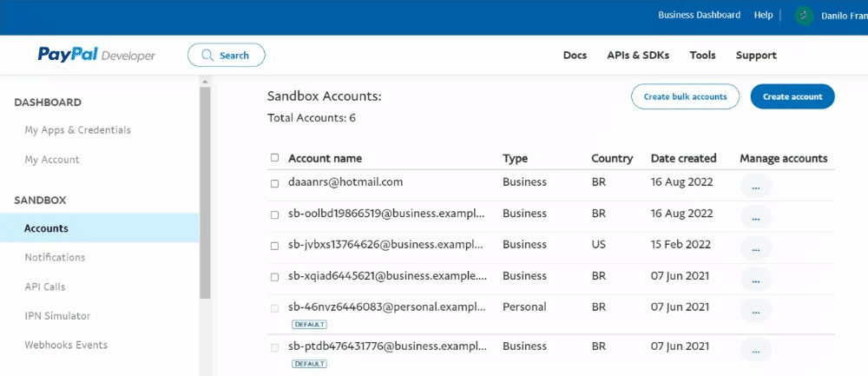Image resolution: width=868 pixels, height=376 pixels.
Task: Click the SANDBOX section heading
Action: click(x=40, y=200)
